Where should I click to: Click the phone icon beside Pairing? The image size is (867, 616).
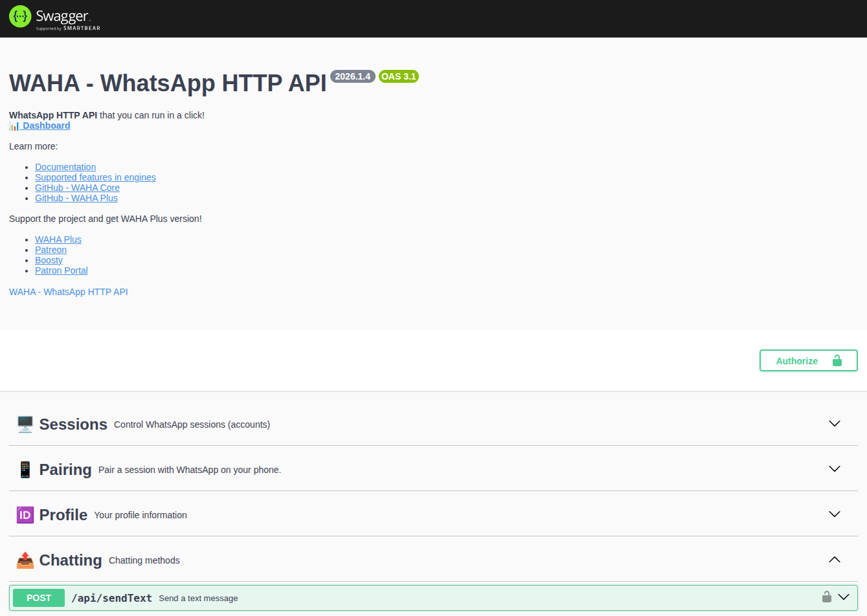point(25,469)
